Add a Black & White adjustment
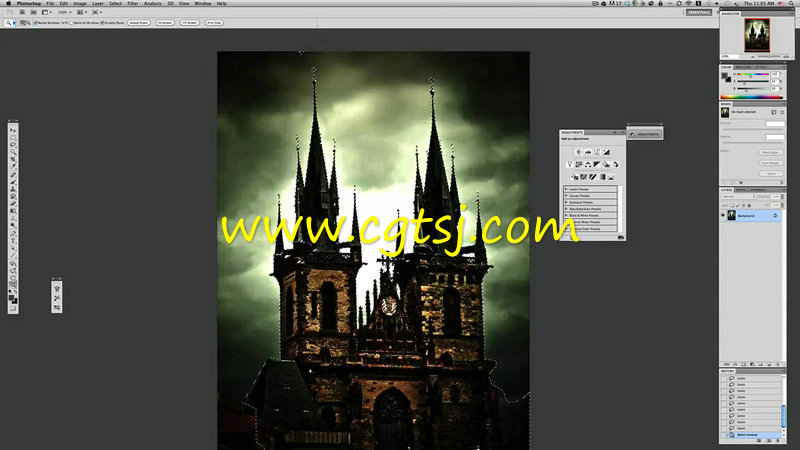 597,164
